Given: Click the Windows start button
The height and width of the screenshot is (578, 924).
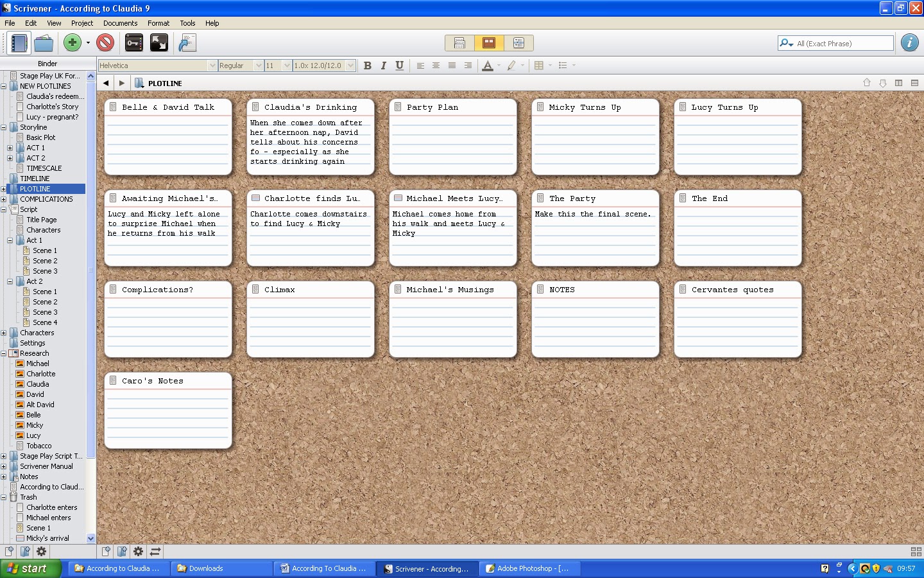Looking at the screenshot, I should [31, 568].
